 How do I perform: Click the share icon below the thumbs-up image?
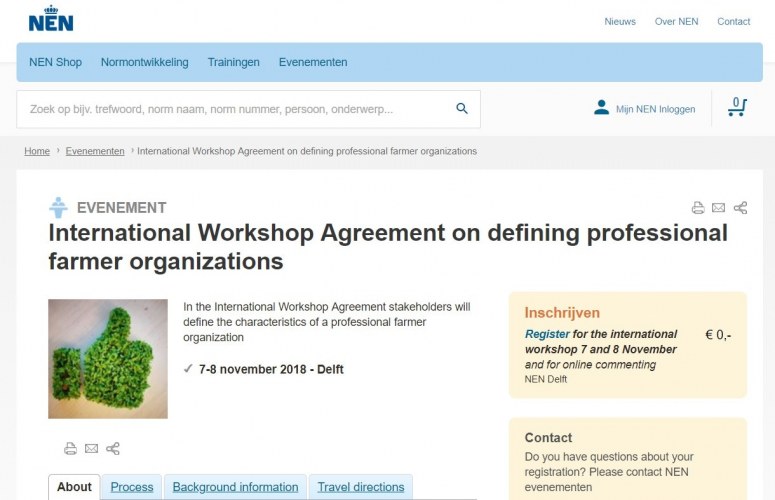point(113,449)
